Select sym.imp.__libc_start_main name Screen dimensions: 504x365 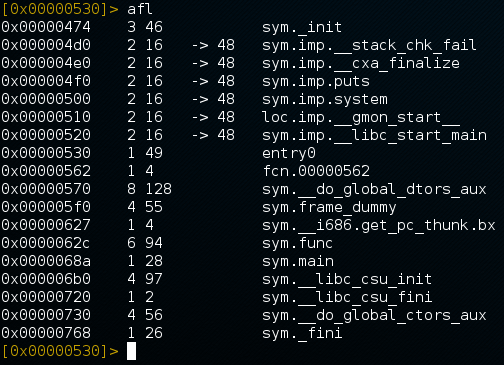(x=374, y=135)
